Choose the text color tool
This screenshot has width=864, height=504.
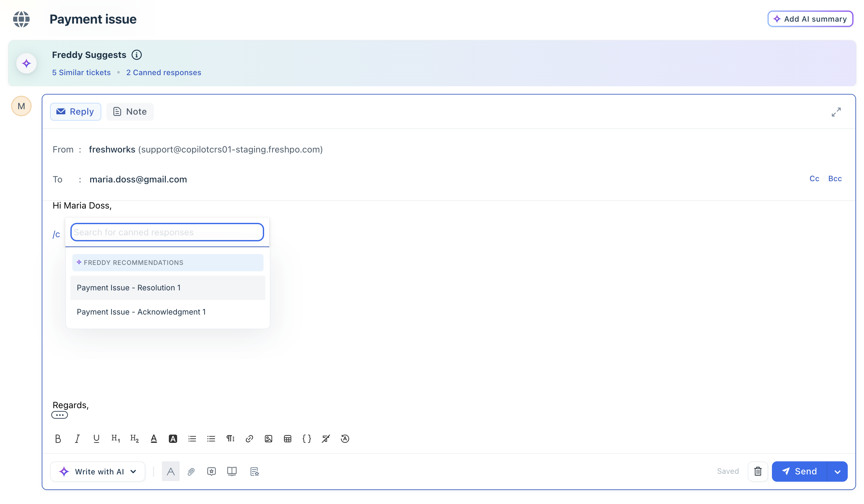point(154,438)
